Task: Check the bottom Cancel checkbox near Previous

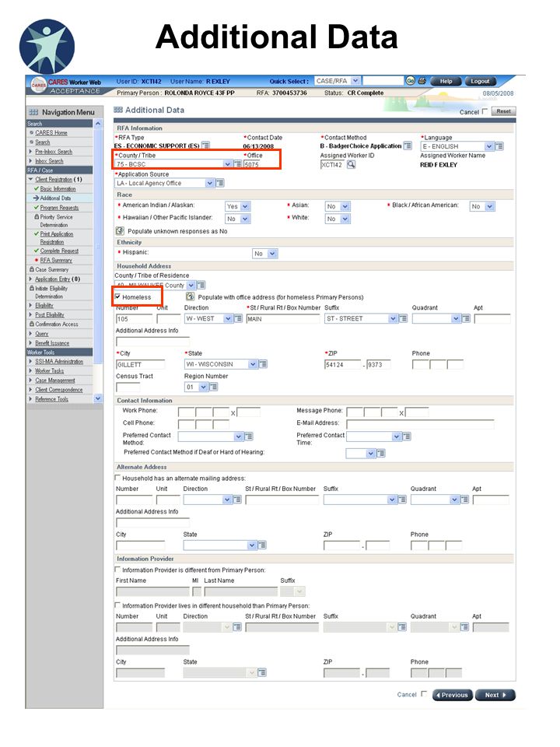Action: click(x=424, y=694)
